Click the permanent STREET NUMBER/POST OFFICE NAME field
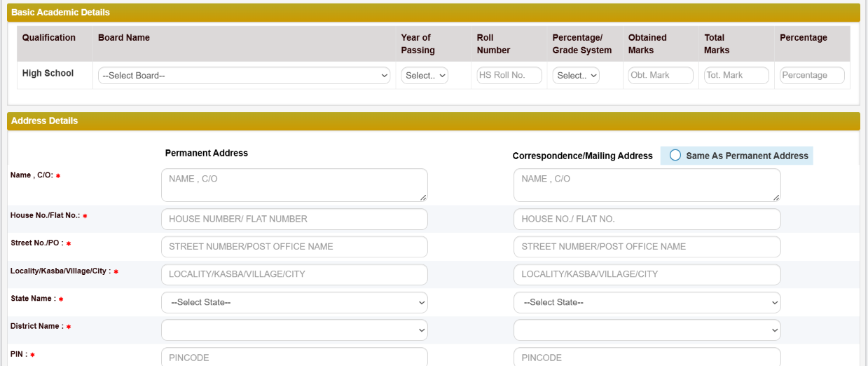 click(x=294, y=247)
